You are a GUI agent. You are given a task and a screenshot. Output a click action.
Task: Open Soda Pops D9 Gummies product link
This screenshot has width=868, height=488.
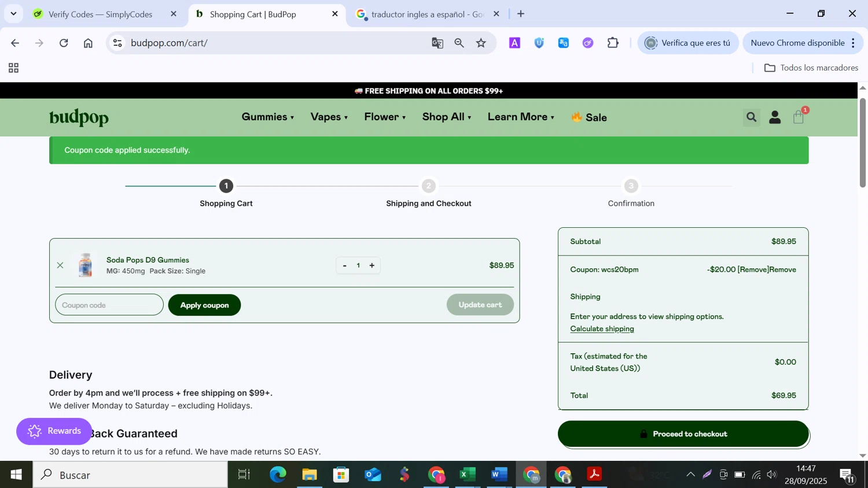click(x=148, y=260)
